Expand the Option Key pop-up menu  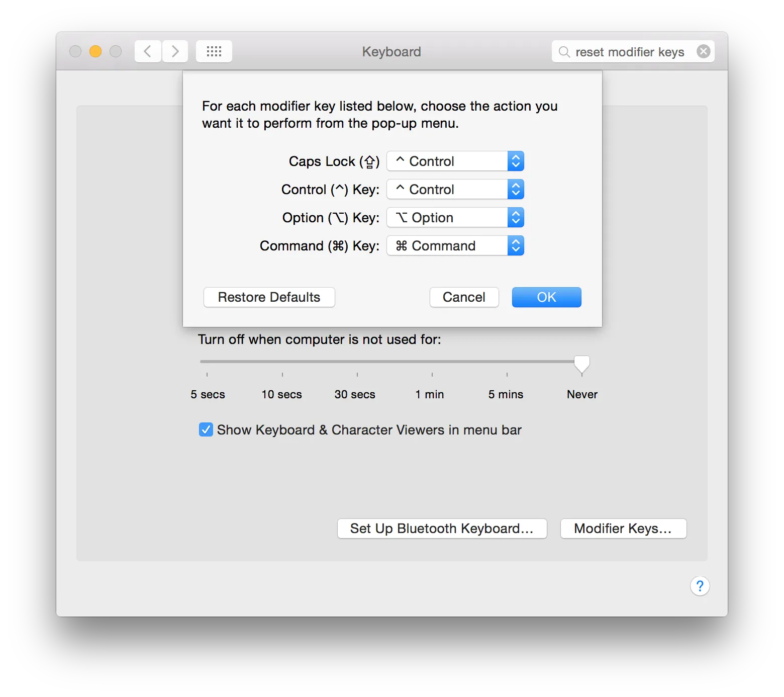455,218
